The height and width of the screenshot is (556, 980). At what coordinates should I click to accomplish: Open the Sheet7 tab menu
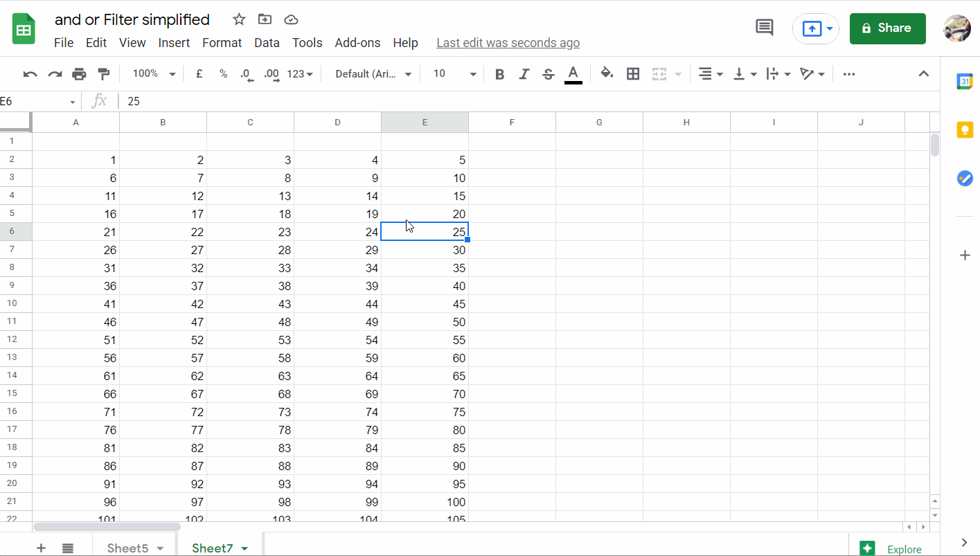[245, 547]
